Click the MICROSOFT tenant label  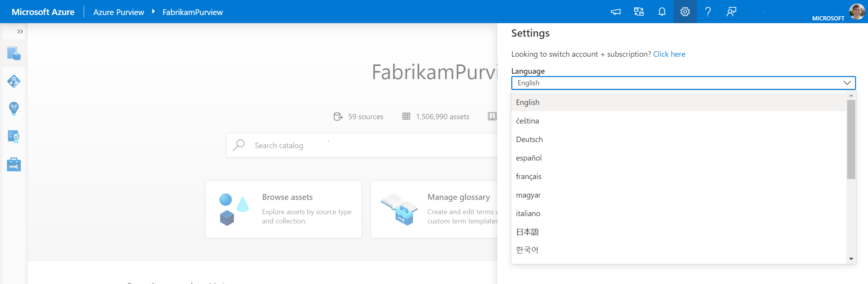[828, 18]
